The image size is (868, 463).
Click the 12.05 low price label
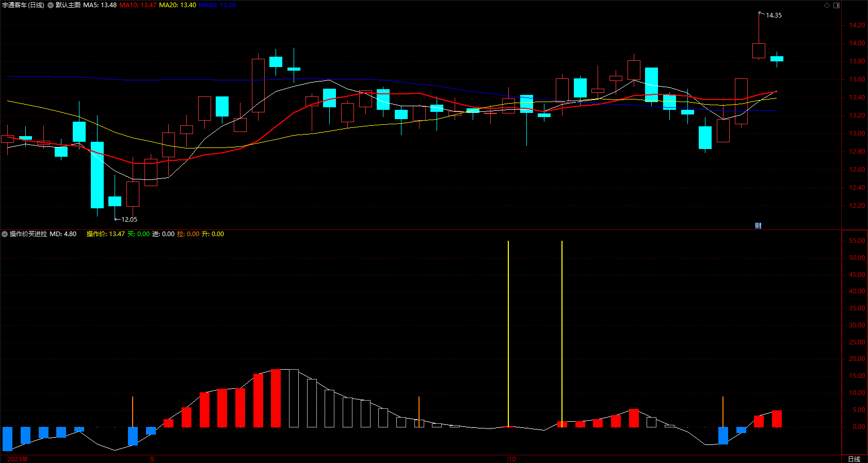click(129, 220)
